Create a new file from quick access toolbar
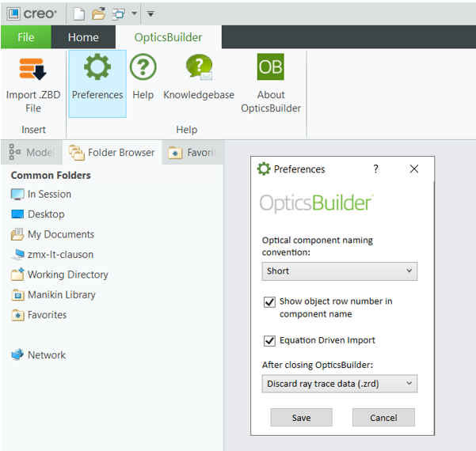The height and width of the screenshot is (451, 476). [x=79, y=14]
